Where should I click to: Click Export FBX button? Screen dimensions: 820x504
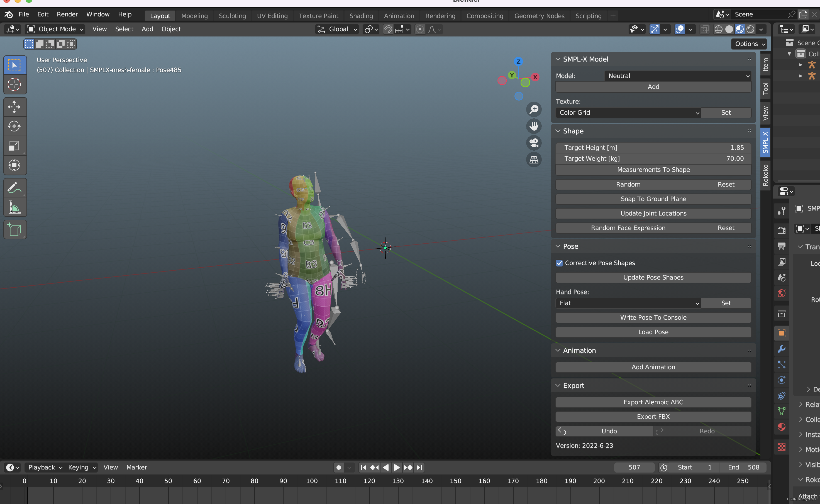click(654, 416)
